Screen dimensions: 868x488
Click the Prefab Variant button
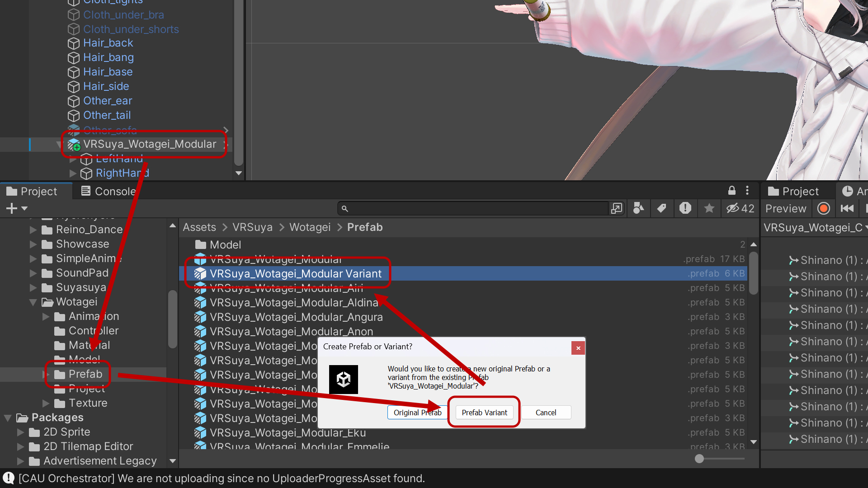coord(484,413)
